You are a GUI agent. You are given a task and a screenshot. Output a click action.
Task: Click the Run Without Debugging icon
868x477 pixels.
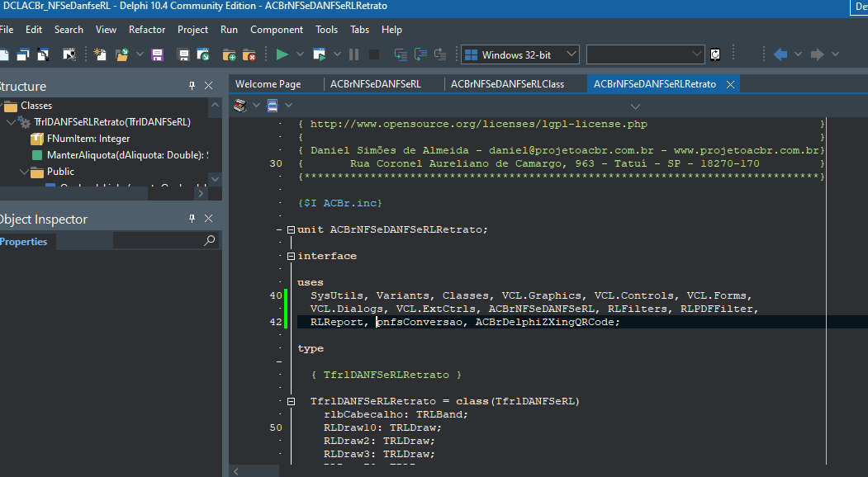pyautogui.click(x=320, y=54)
